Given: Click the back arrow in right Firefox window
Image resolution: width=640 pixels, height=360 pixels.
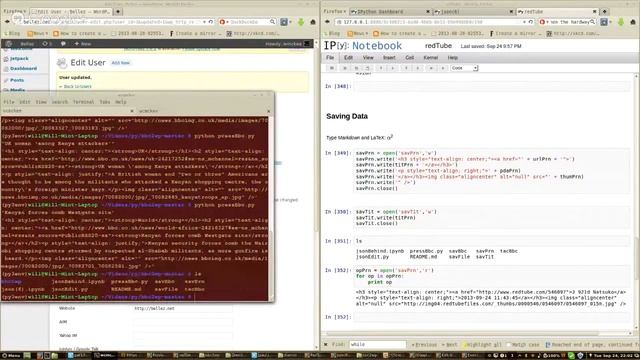Looking at the screenshot, I should 327,22.
